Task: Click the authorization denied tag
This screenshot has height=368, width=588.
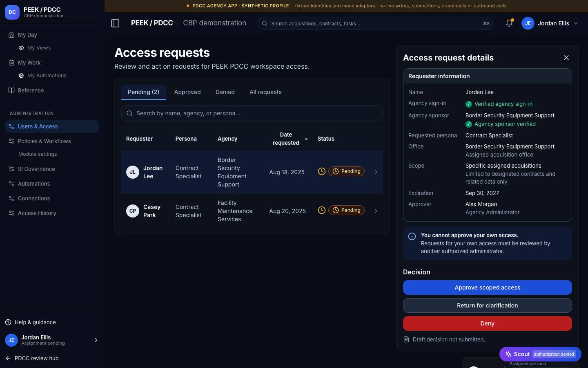Action: [x=554, y=354]
